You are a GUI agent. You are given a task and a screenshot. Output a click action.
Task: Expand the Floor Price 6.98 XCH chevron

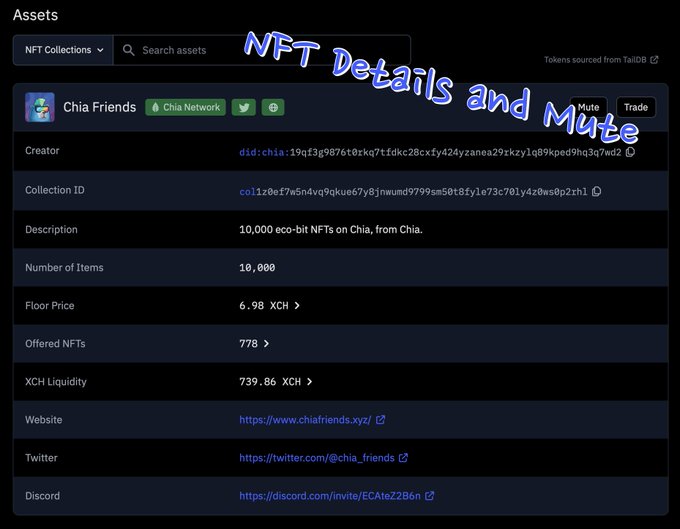pos(297,306)
